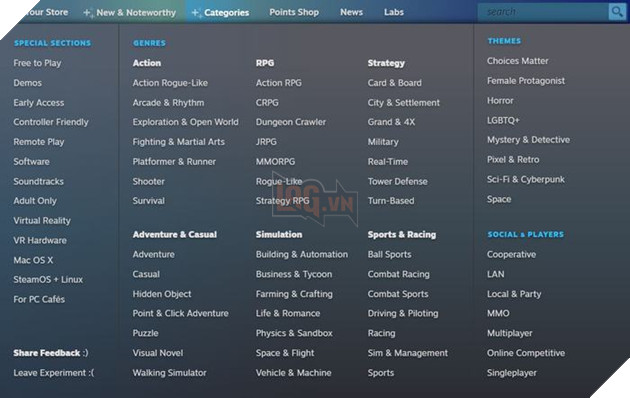Open For PC Cafés link
Viewport: 630px width, 398px height.
point(39,299)
